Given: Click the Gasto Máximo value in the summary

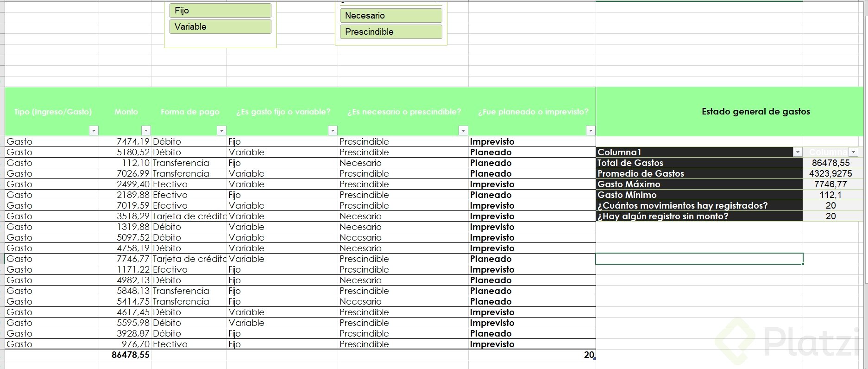Looking at the screenshot, I should click(x=830, y=184).
